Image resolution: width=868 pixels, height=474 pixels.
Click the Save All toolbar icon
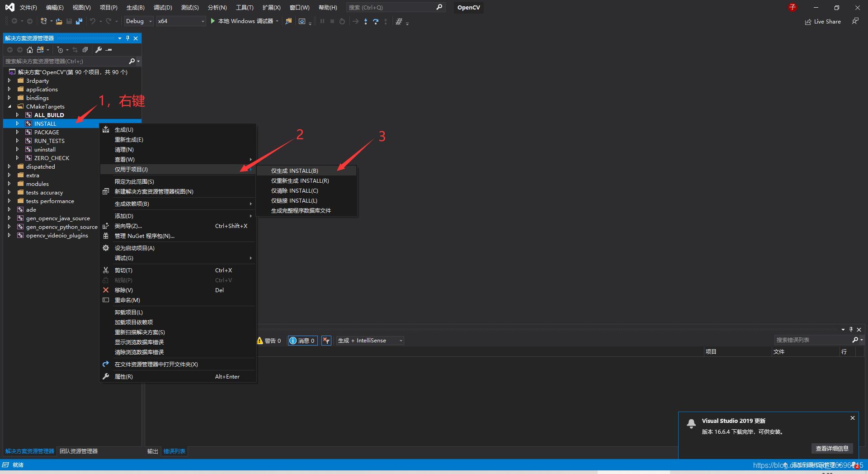79,21
